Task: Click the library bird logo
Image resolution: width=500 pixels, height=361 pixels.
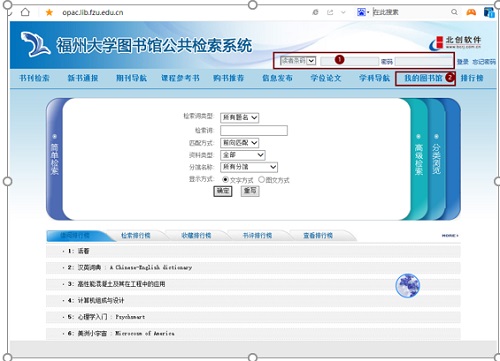Action: (x=35, y=44)
